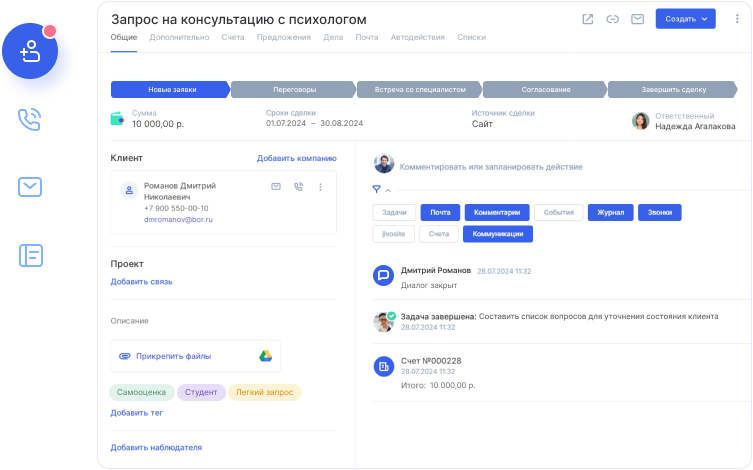This screenshot has height=470, width=753.
Task: Click the add contact icon in sidebar
Action: point(32,51)
